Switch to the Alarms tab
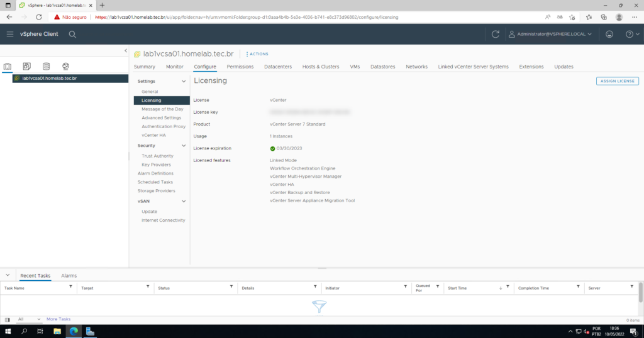Viewport: 644px width, 338px height. point(69,276)
